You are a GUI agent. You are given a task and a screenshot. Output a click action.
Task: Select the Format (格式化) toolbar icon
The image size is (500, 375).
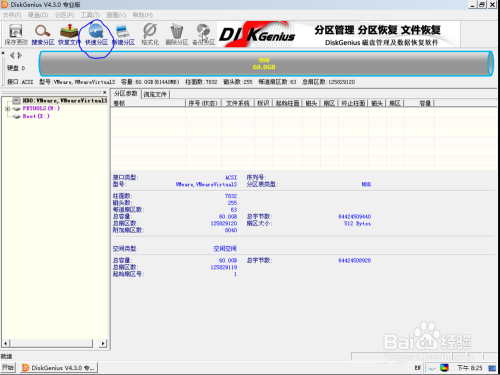(x=150, y=34)
